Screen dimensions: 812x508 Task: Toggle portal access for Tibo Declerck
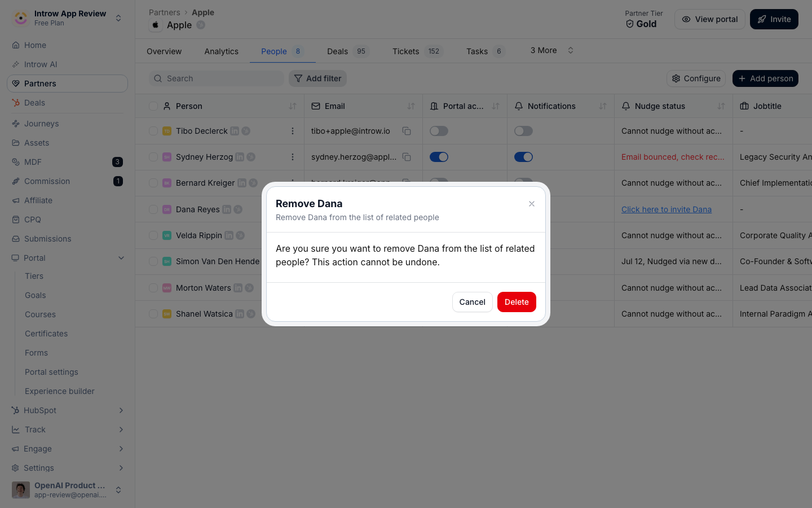click(x=439, y=131)
